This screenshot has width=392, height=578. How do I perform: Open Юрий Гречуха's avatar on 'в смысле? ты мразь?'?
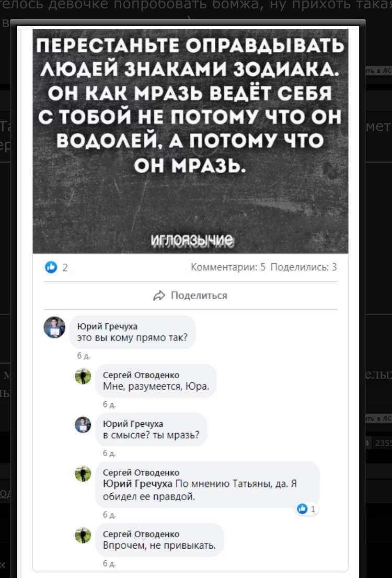click(83, 425)
